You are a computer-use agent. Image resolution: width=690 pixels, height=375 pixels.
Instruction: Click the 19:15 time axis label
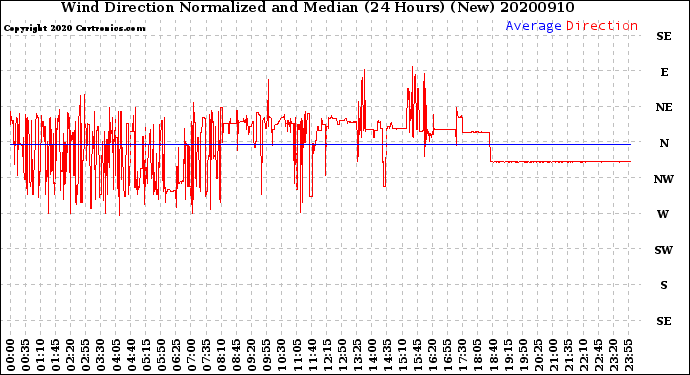pyautogui.click(x=508, y=355)
